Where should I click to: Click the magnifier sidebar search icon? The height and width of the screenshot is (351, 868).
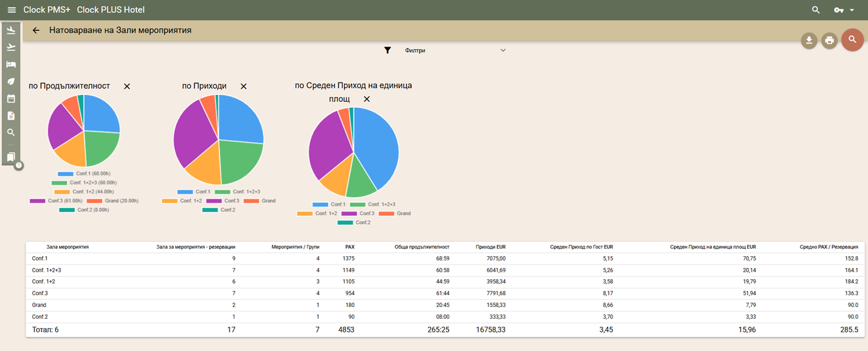tap(11, 132)
